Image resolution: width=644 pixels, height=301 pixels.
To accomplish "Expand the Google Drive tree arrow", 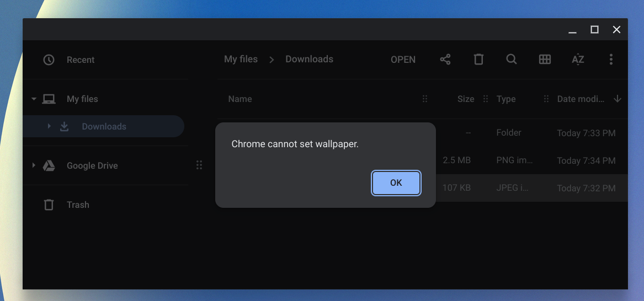I will pos(34,166).
